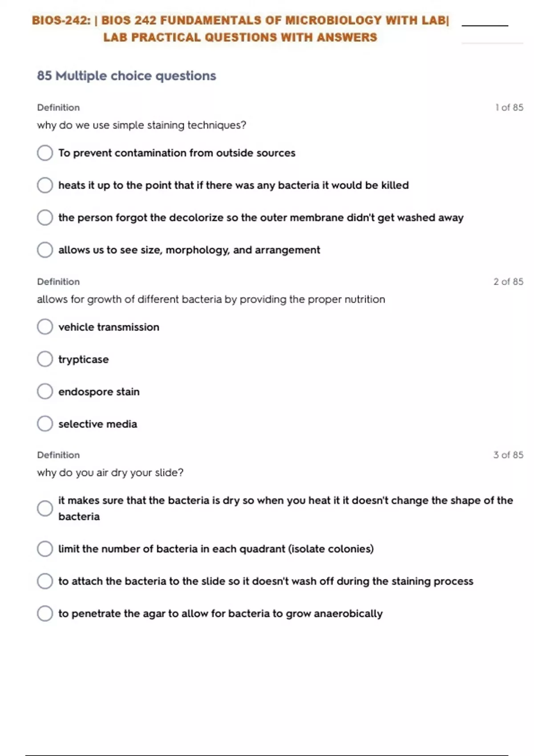Choose 'heats it up to the point' answer
The image size is (534, 756).
click(x=45, y=185)
